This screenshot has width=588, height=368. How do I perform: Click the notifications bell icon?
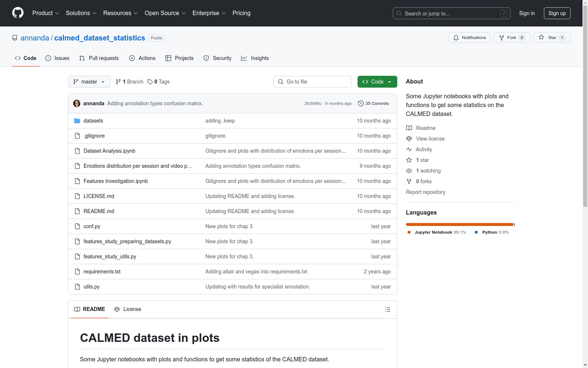pos(456,38)
